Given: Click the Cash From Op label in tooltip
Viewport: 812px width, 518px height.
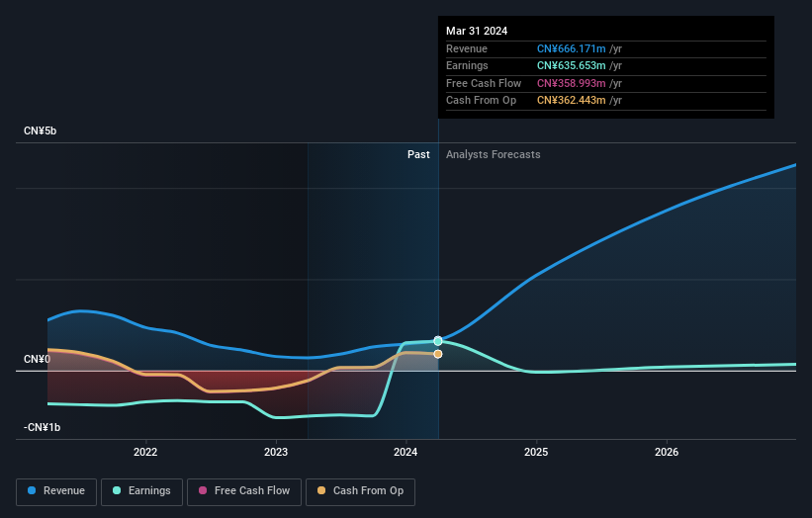Looking at the screenshot, I should point(481,101).
